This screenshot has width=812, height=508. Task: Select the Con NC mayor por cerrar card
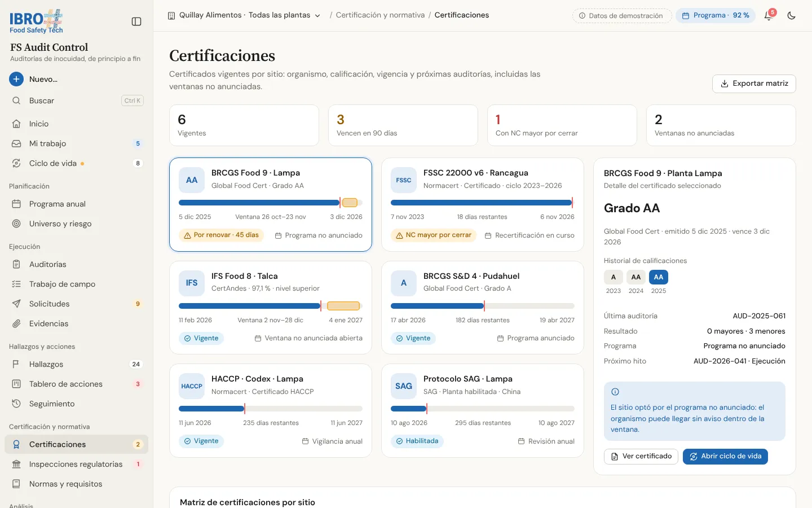562,125
